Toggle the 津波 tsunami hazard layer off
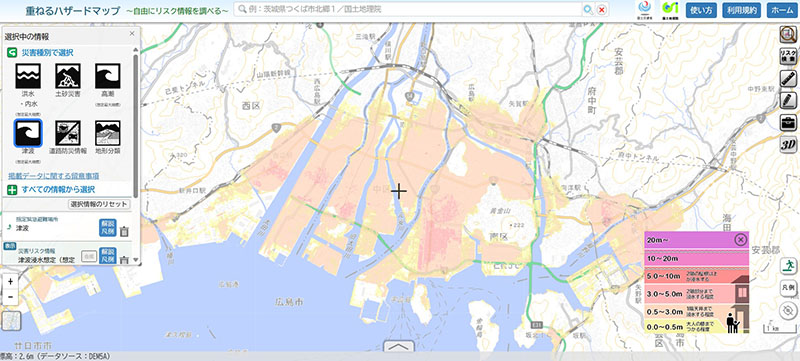Screen dimensions: 800x361 (x=28, y=134)
